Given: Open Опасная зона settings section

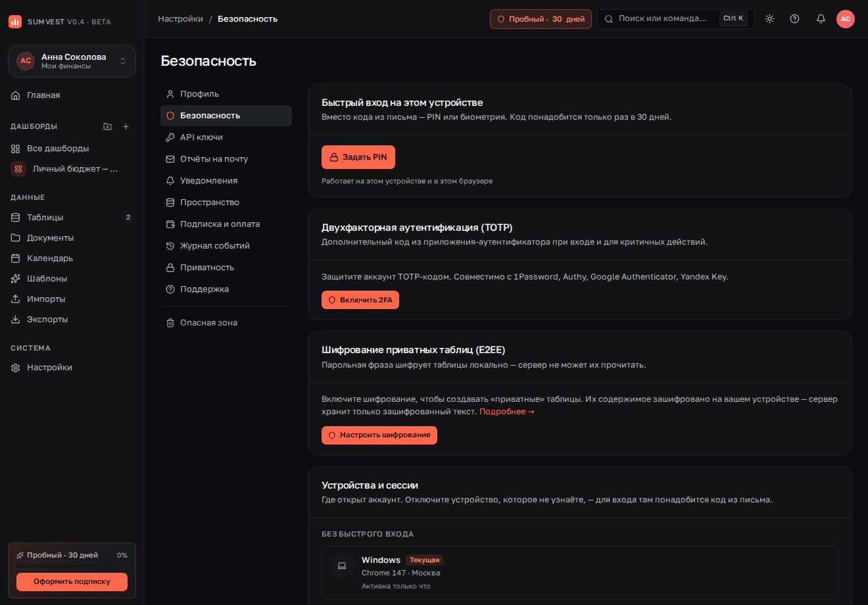Looking at the screenshot, I should point(226,323).
